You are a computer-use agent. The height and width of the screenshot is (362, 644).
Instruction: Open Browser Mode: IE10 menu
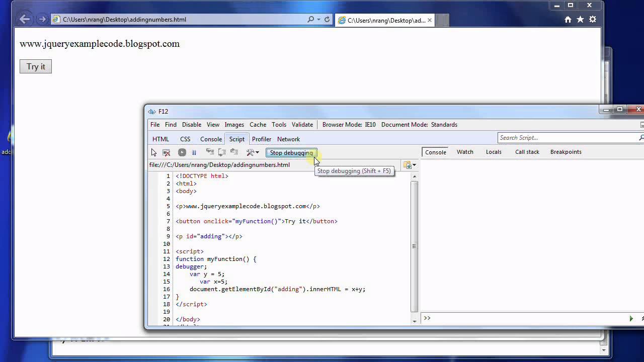point(349,125)
